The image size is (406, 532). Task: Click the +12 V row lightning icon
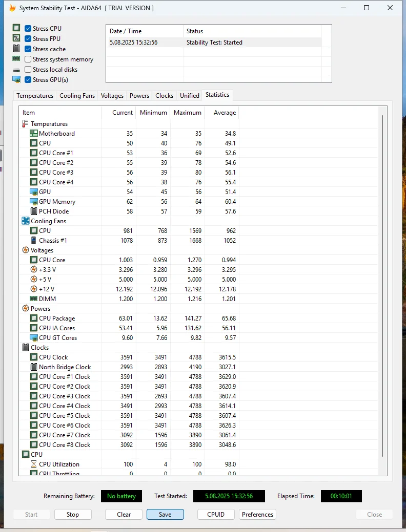(x=34, y=289)
